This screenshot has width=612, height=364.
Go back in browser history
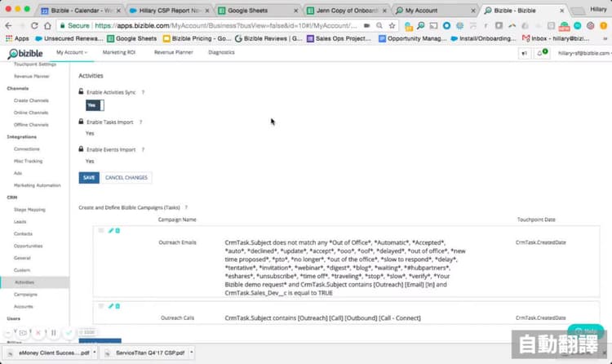pyautogui.click(x=9, y=26)
